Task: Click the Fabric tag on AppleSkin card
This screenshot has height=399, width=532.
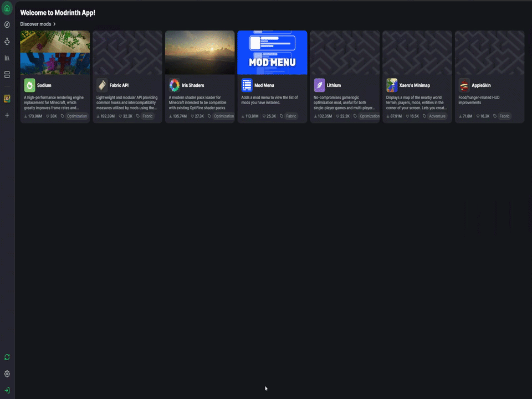Action: (x=504, y=116)
